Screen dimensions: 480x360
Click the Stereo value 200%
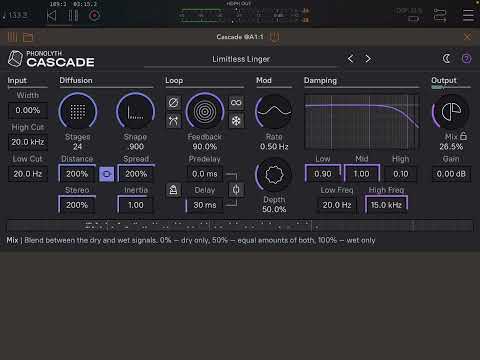point(77,205)
